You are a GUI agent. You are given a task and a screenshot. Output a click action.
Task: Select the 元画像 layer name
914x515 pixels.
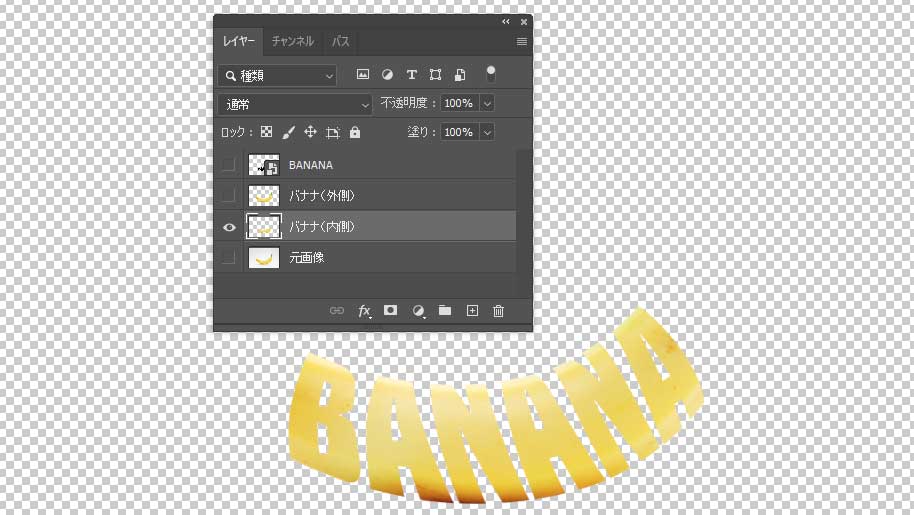click(x=307, y=258)
